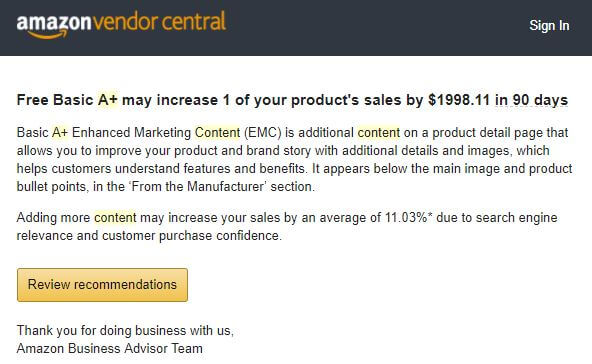Click the Amazon Vendor Central logo
The width and height of the screenshot is (592, 364).
[x=121, y=25]
